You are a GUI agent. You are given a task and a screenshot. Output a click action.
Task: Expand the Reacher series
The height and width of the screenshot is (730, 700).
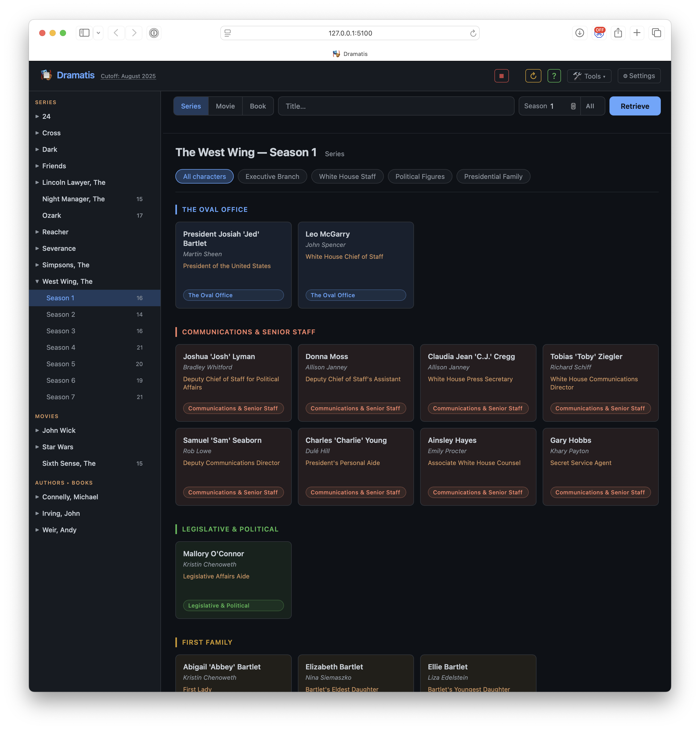click(37, 232)
